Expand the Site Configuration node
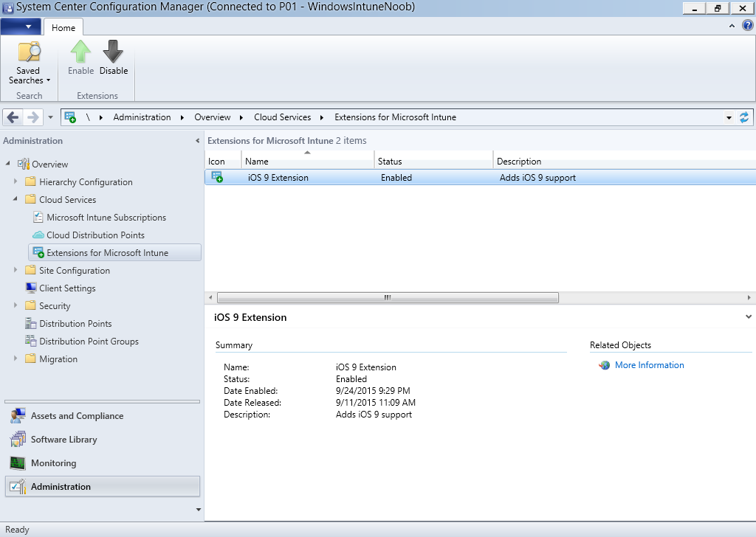The height and width of the screenshot is (537, 756). coord(16,270)
